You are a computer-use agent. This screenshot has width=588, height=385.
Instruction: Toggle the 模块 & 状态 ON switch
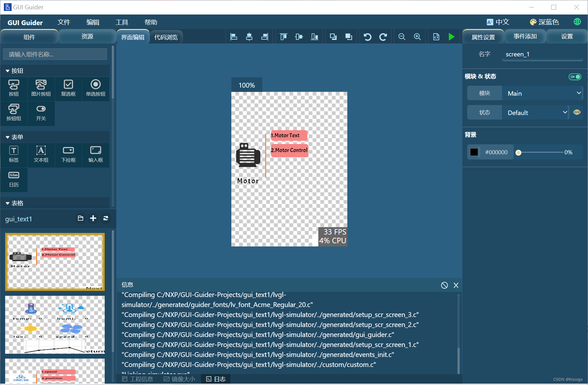(x=575, y=77)
